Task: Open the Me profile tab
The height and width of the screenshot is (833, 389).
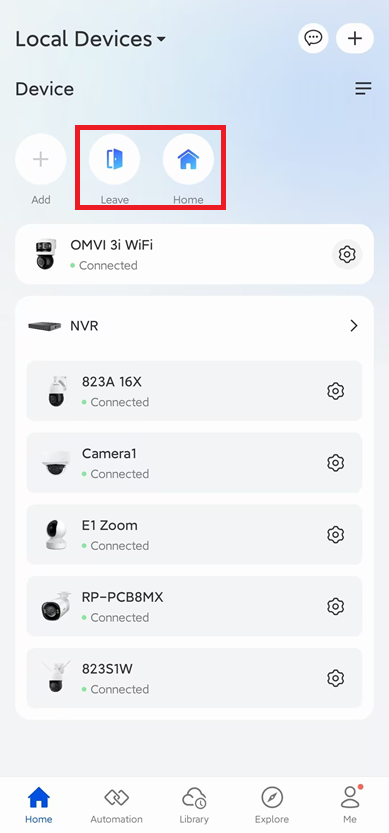Action: pyautogui.click(x=350, y=805)
